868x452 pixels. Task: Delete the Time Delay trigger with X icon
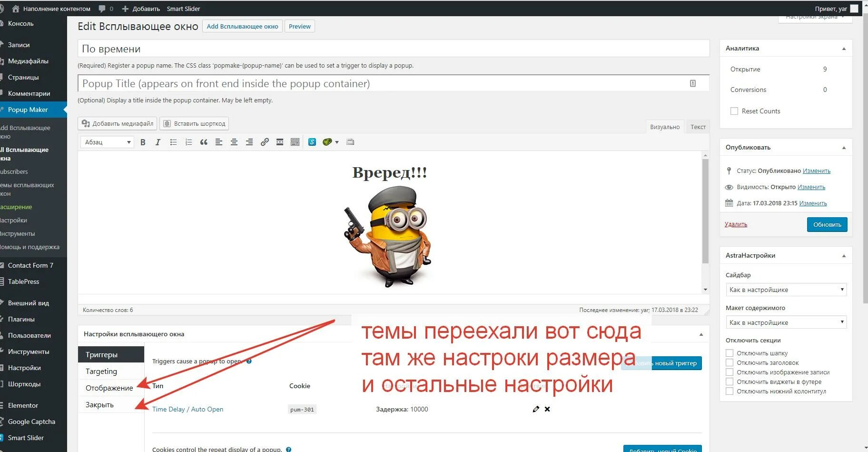point(547,409)
